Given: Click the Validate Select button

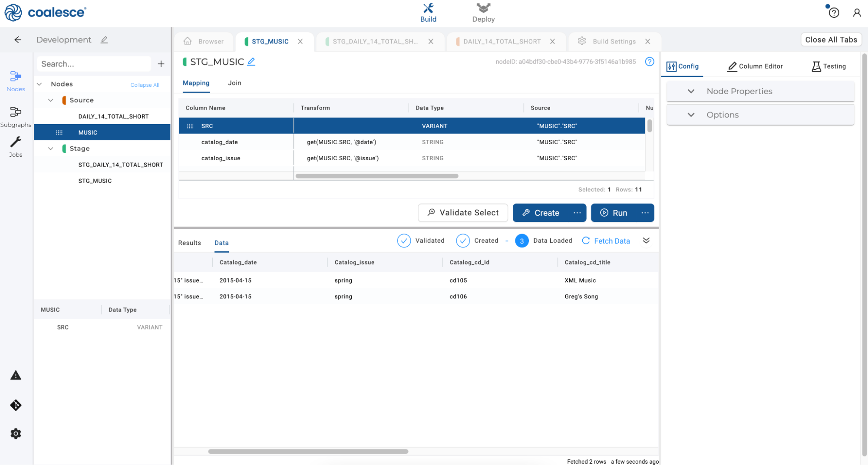Looking at the screenshot, I should tap(463, 213).
